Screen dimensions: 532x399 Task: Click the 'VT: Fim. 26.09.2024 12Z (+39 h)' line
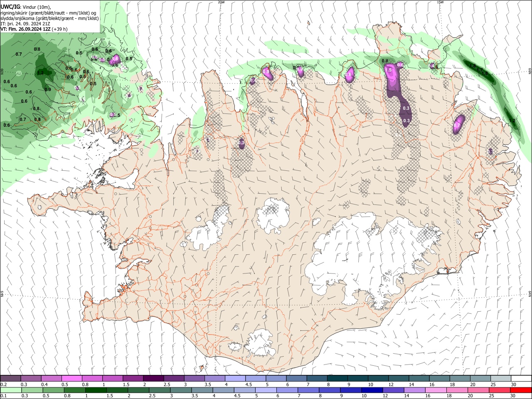coord(34,29)
